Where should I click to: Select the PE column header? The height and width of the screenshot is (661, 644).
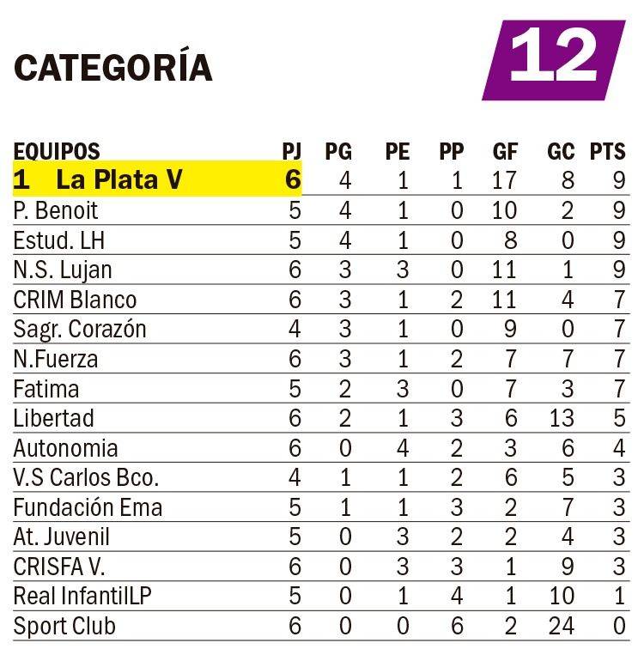coord(397,152)
